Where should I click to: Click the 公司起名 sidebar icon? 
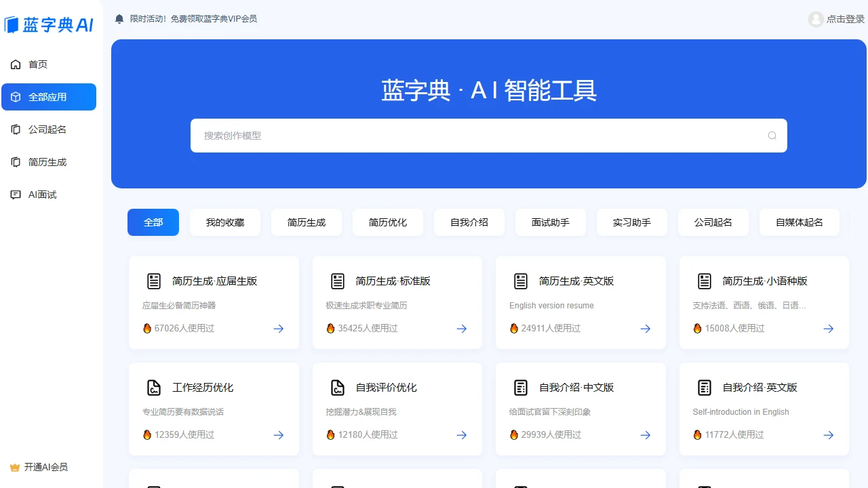pyautogui.click(x=16, y=129)
